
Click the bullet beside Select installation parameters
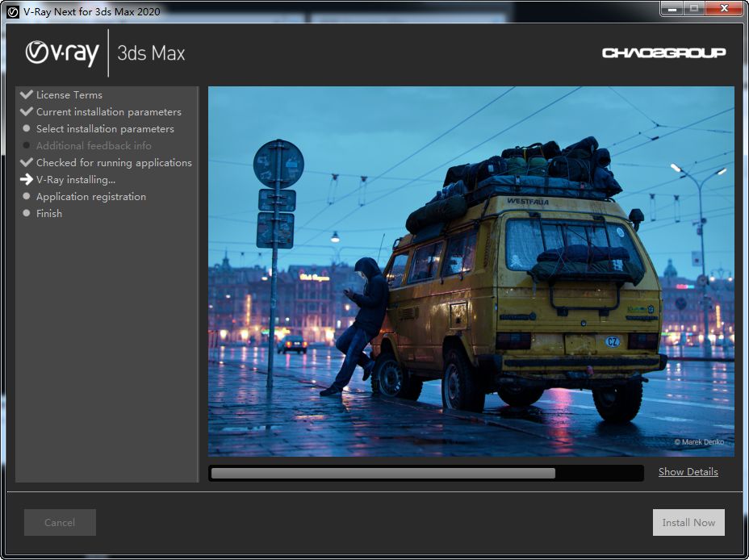click(27, 128)
